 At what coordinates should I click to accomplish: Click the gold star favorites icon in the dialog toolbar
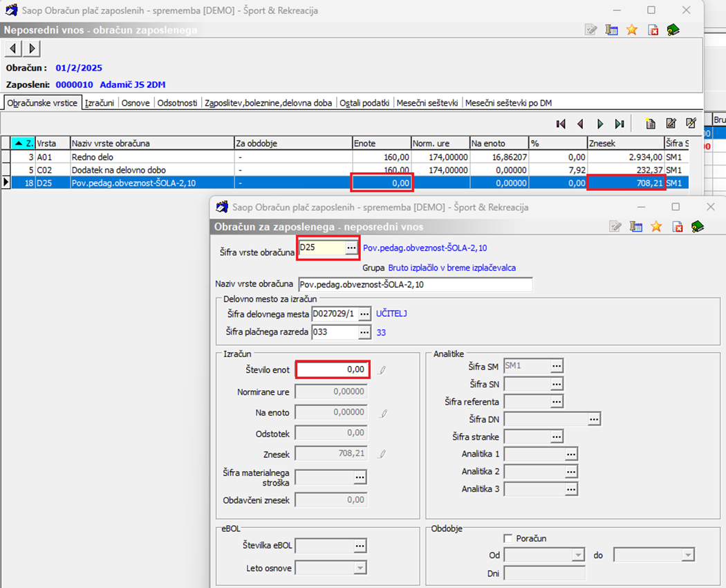tap(656, 227)
